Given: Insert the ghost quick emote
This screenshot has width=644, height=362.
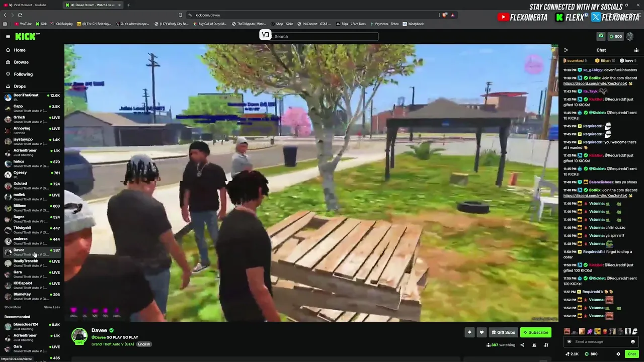Looking at the screenshot, I should tap(635, 331).
